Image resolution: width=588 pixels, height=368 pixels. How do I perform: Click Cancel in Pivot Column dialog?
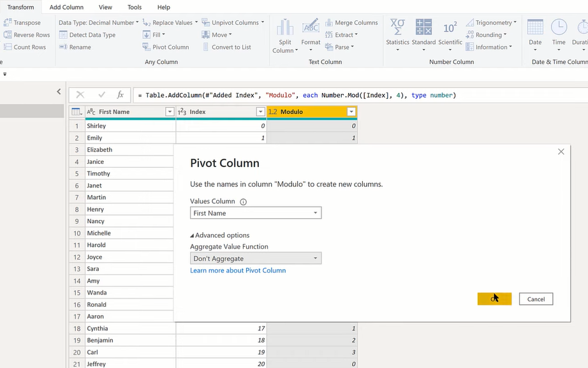(536, 299)
